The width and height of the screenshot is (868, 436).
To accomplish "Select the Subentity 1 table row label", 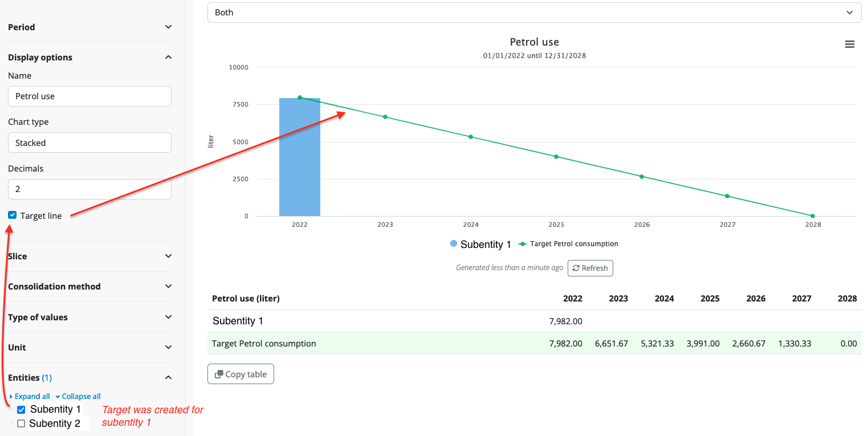I will tap(238, 321).
